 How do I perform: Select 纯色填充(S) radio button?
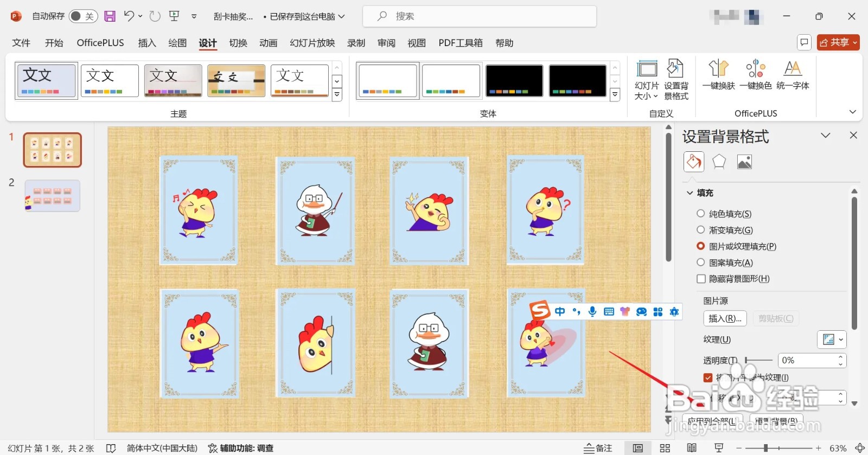tap(701, 214)
